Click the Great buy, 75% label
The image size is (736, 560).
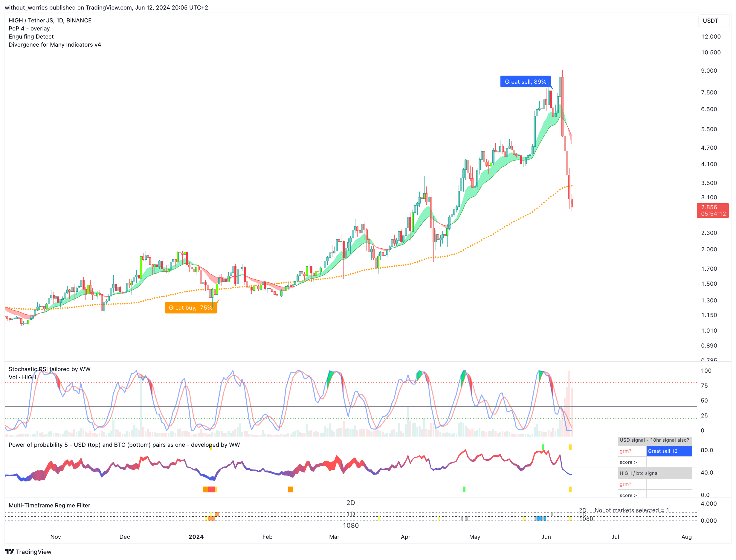coord(191,308)
